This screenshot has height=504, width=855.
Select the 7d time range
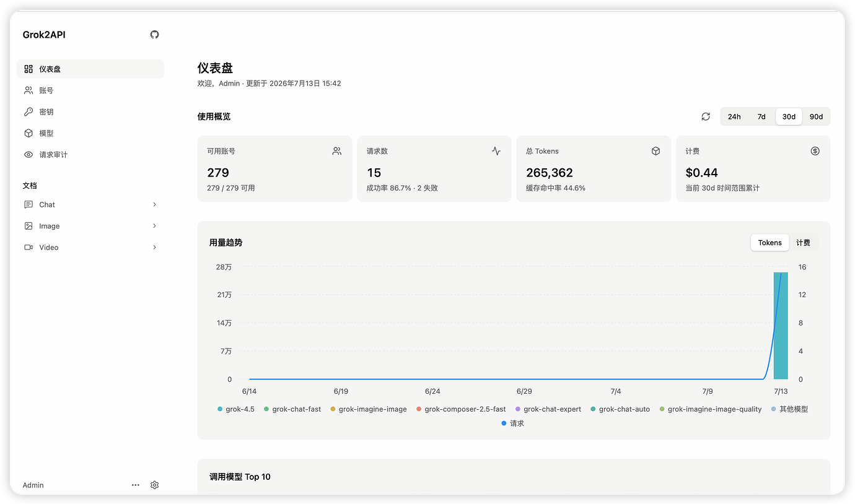coord(761,116)
